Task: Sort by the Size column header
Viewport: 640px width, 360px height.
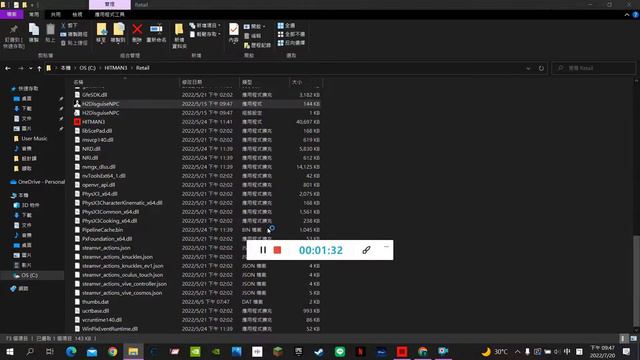Action: (306, 82)
